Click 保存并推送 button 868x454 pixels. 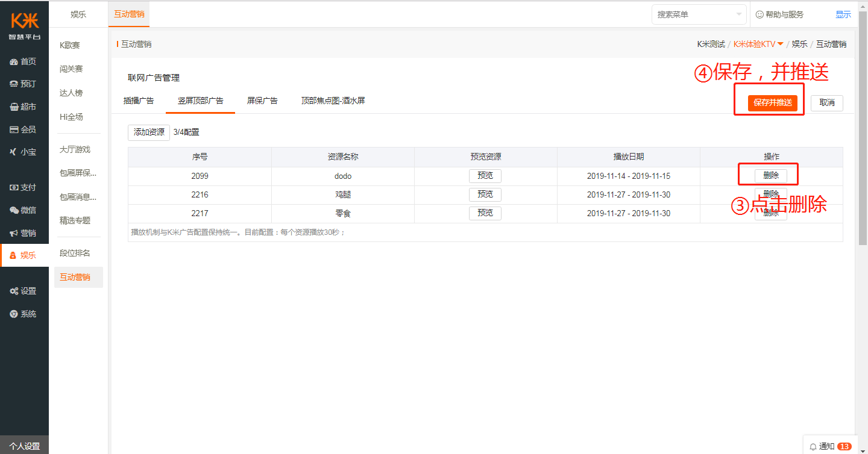pyautogui.click(x=773, y=103)
